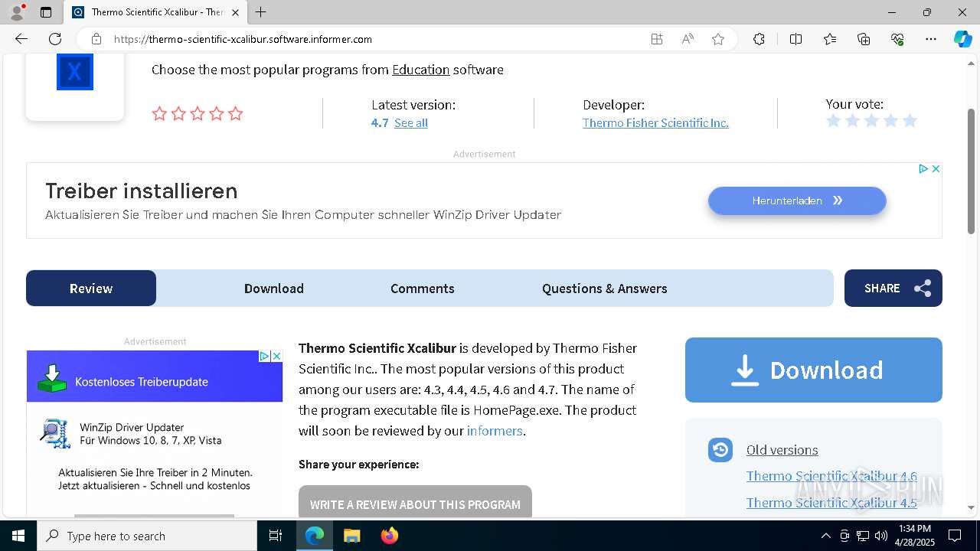The height and width of the screenshot is (551, 980).
Task: Click the SHARE button
Action: click(x=893, y=289)
